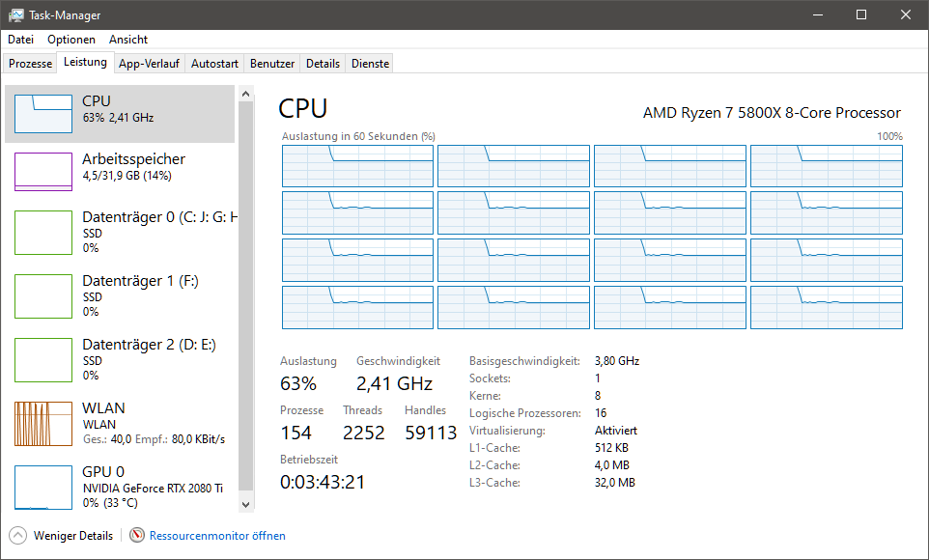Click the 63% Auslastung value
Screen dimensions: 929x560
click(x=298, y=383)
